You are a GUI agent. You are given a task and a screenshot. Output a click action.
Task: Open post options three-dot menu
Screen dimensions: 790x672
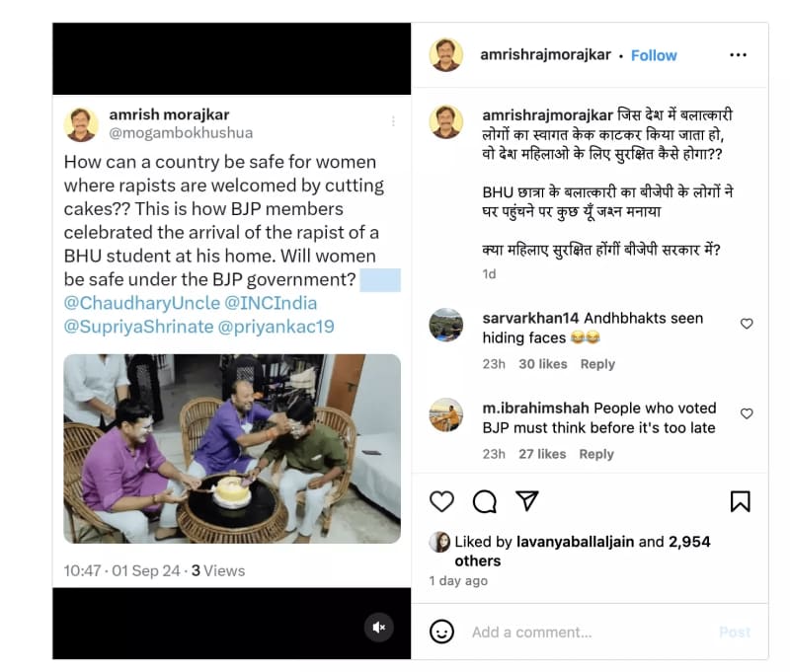(738, 55)
